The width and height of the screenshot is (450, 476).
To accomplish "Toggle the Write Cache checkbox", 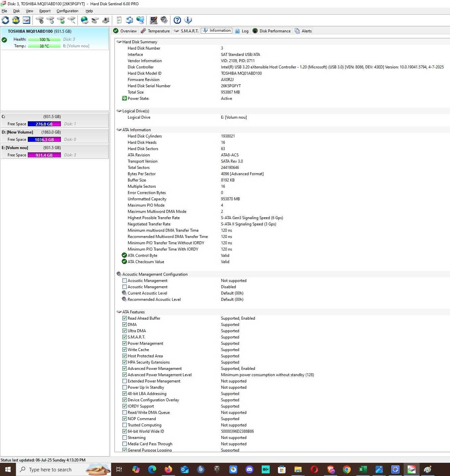I will coord(124,350).
